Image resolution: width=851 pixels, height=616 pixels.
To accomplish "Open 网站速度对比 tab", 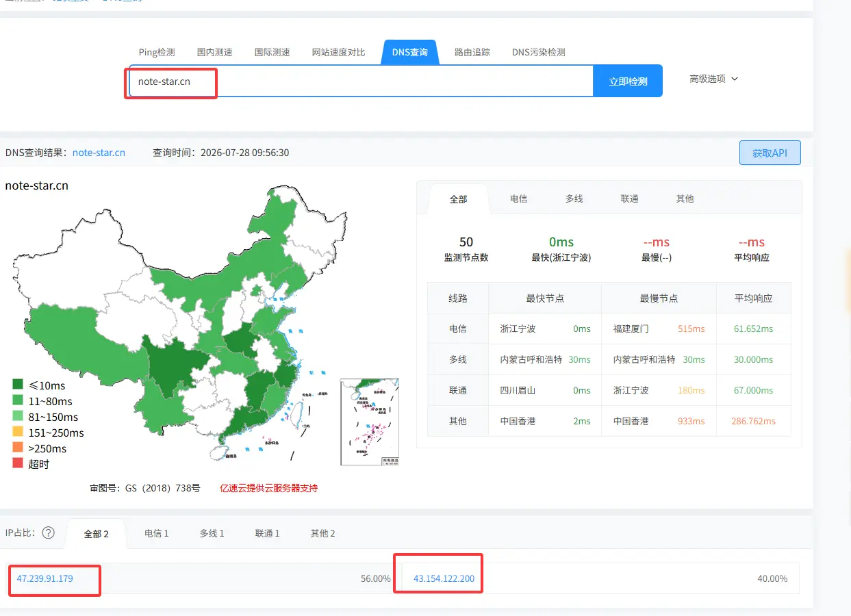I will (338, 52).
